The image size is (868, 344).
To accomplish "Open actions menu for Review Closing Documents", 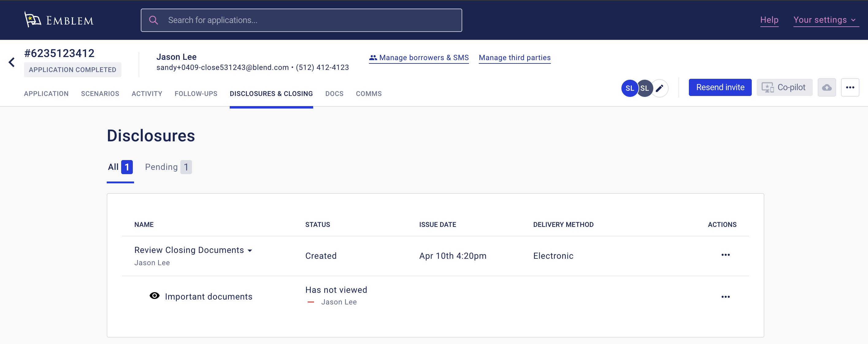I will click(x=725, y=255).
